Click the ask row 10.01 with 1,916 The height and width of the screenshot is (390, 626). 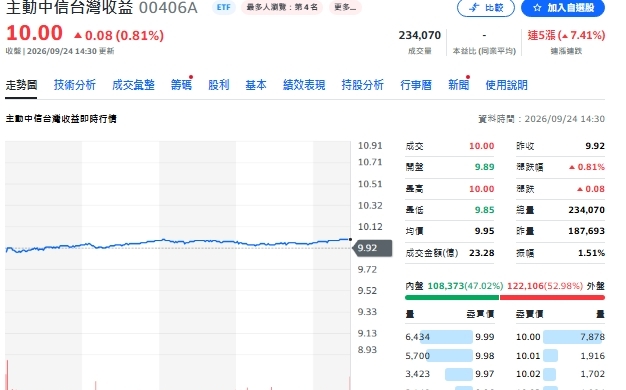[x=561, y=356]
